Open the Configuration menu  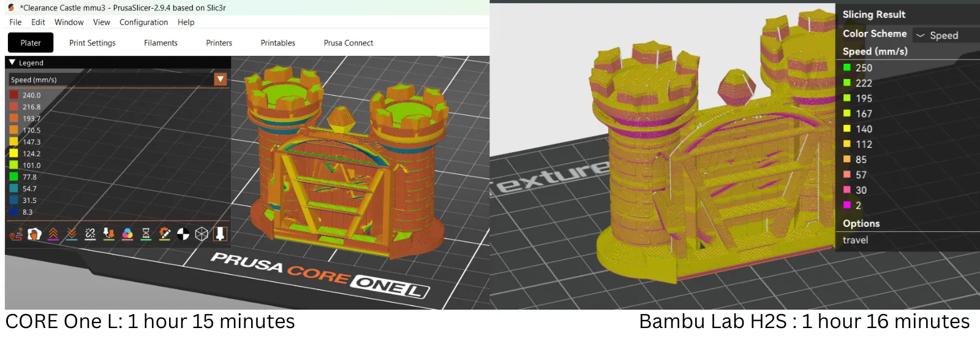143,22
